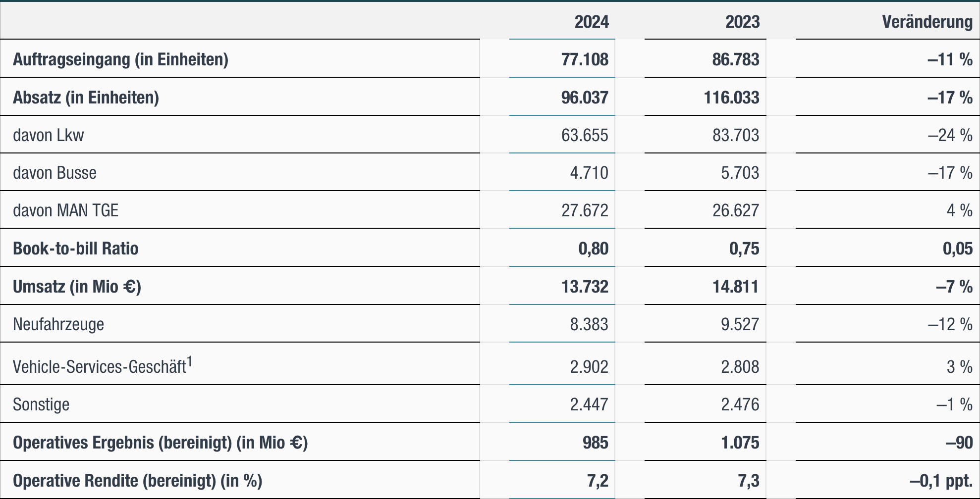The width and height of the screenshot is (980, 499).
Task: Click the 2024 column header
Action: click(x=592, y=22)
